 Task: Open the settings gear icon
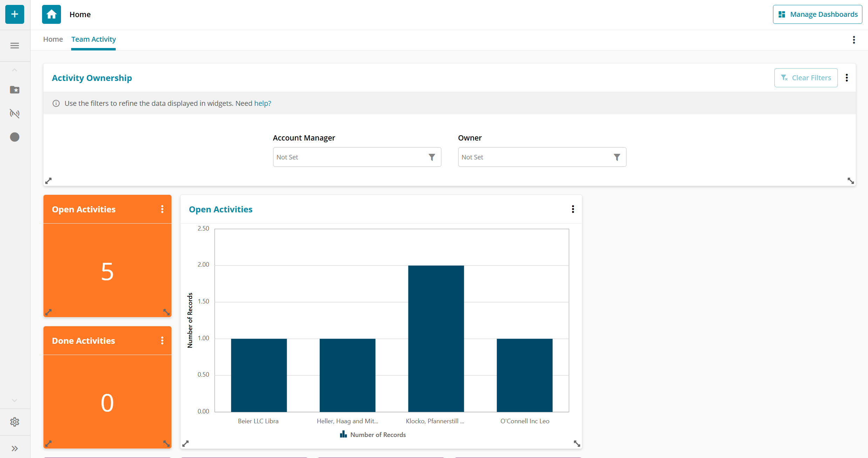(15, 422)
